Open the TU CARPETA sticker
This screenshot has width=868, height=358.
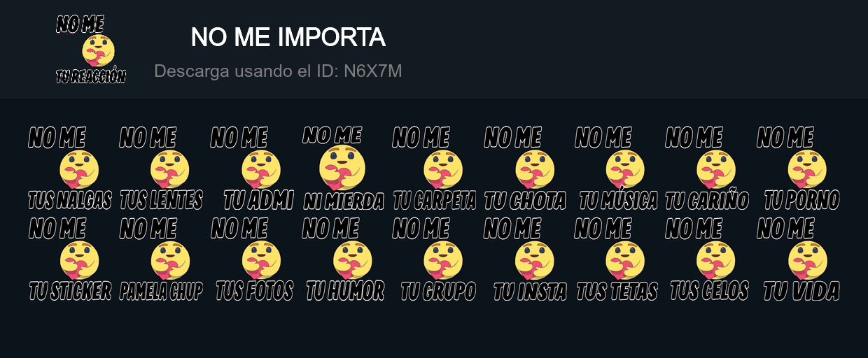(x=434, y=168)
